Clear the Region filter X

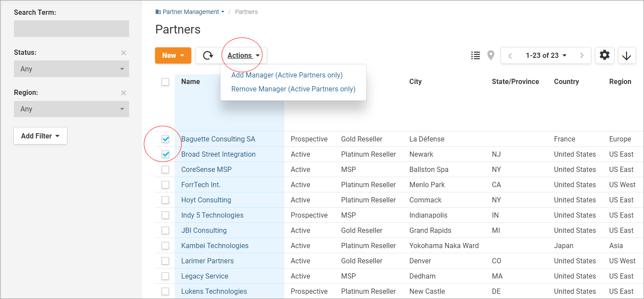coord(123,93)
